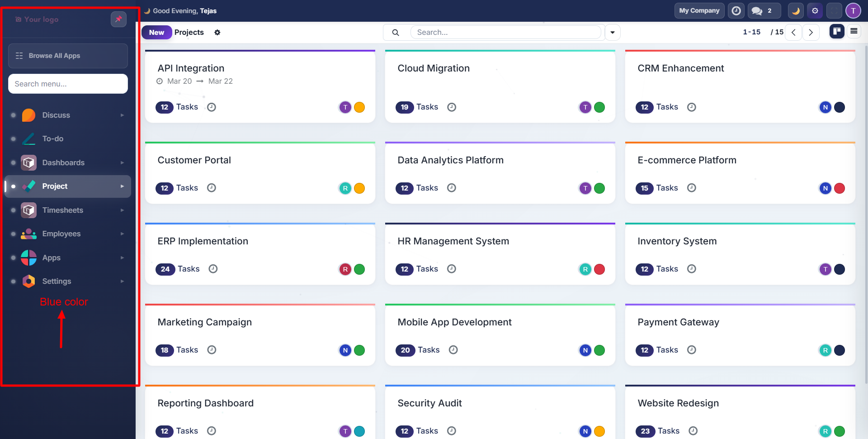Click the Search menu input field
Screen dimensions: 868x439
coord(68,84)
